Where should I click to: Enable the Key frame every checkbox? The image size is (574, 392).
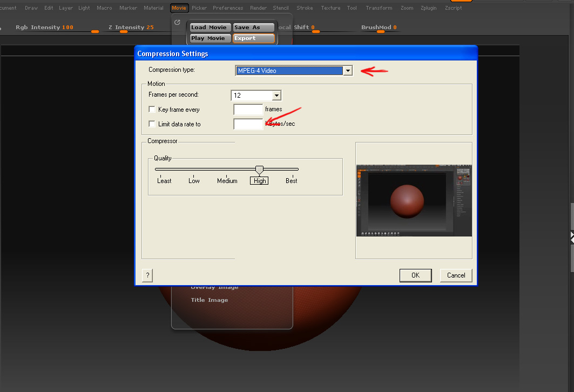tap(152, 109)
